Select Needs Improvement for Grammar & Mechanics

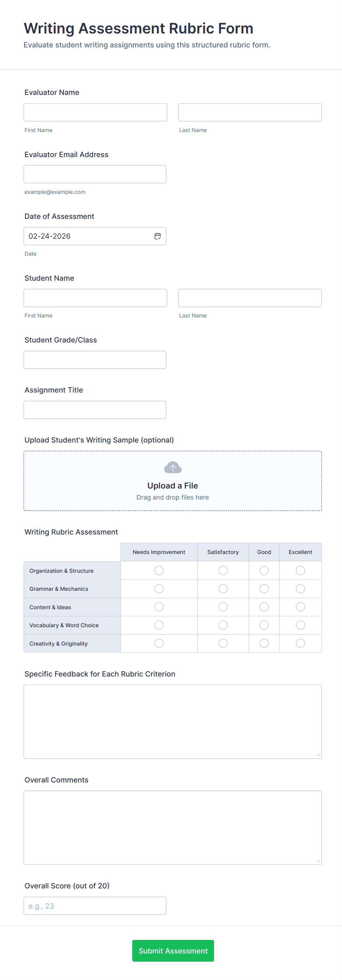point(159,589)
